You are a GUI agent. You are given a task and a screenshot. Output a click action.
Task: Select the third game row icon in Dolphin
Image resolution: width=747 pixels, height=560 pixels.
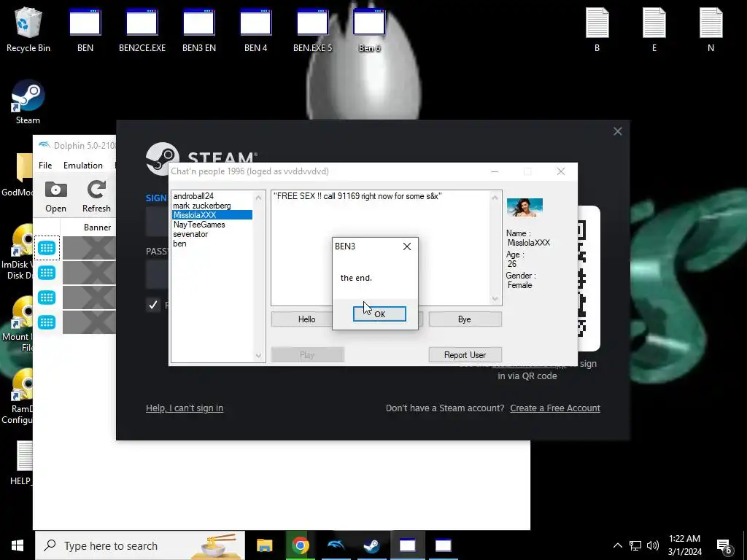click(47, 297)
